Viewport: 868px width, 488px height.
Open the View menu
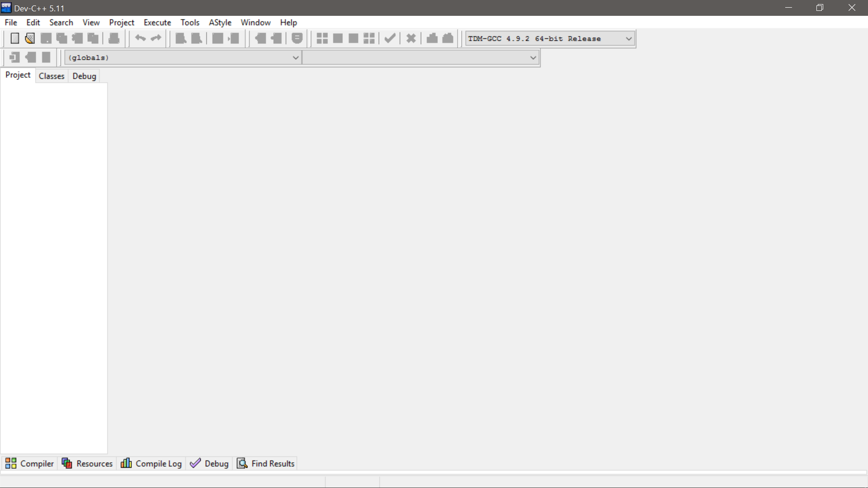click(91, 22)
